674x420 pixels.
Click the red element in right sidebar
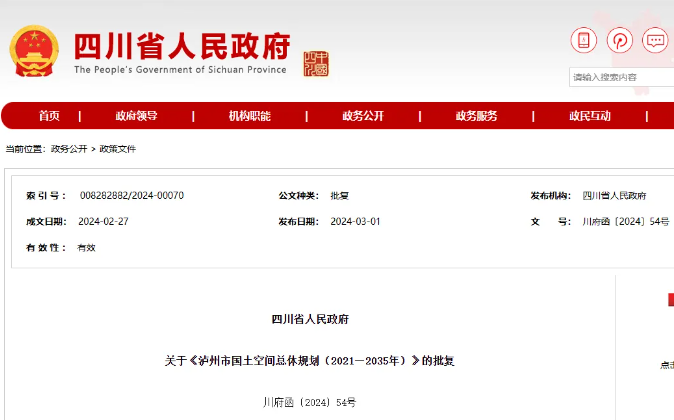click(x=670, y=300)
